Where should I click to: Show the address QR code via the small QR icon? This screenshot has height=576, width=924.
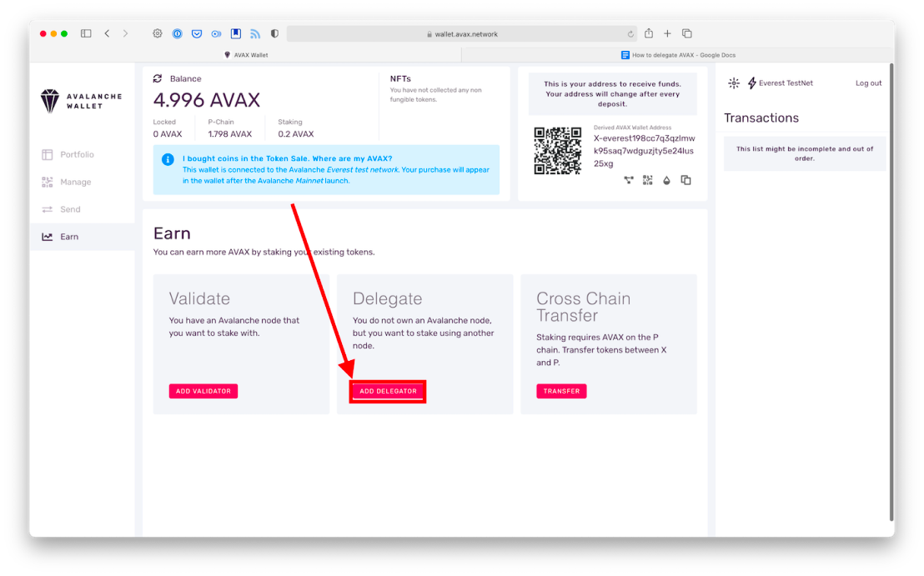click(648, 180)
